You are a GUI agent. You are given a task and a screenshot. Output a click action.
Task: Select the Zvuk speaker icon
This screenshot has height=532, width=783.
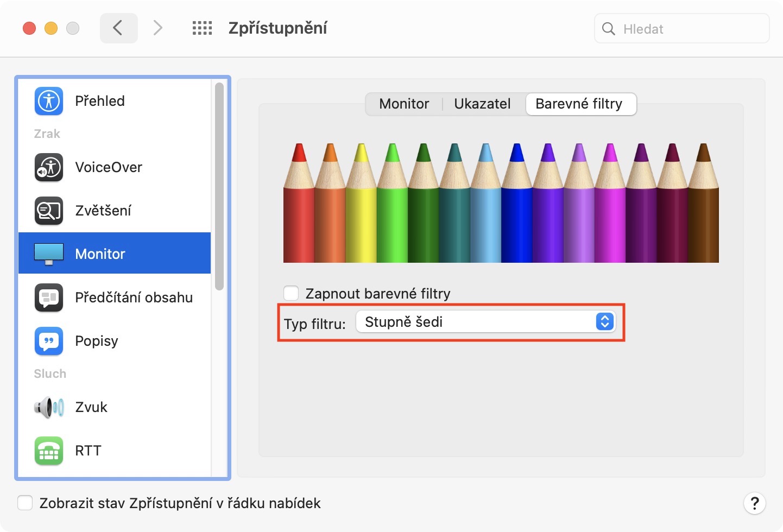(49, 407)
